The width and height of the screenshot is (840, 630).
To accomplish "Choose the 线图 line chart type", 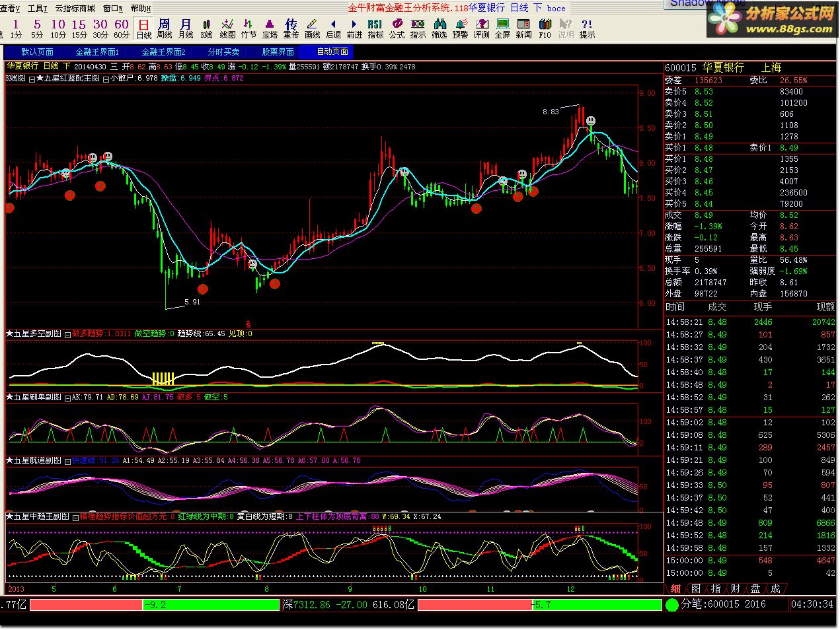I will (228, 28).
